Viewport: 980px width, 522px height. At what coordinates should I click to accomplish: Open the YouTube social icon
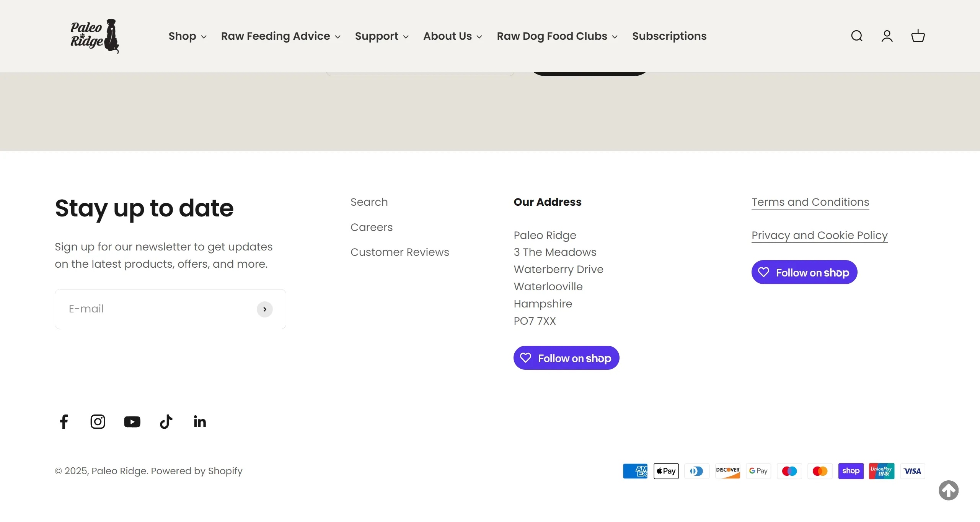pyautogui.click(x=132, y=422)
